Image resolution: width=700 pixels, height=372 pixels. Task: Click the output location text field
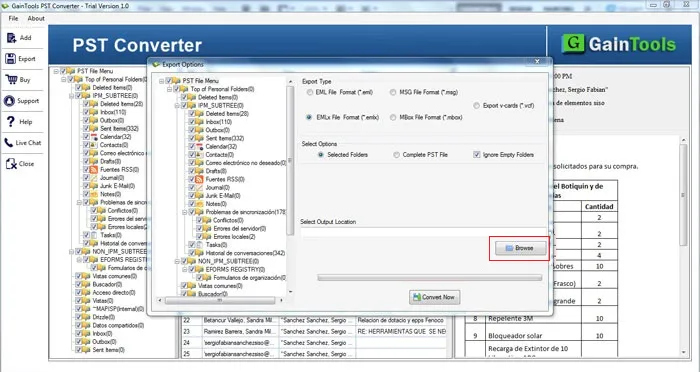point(423,232)
